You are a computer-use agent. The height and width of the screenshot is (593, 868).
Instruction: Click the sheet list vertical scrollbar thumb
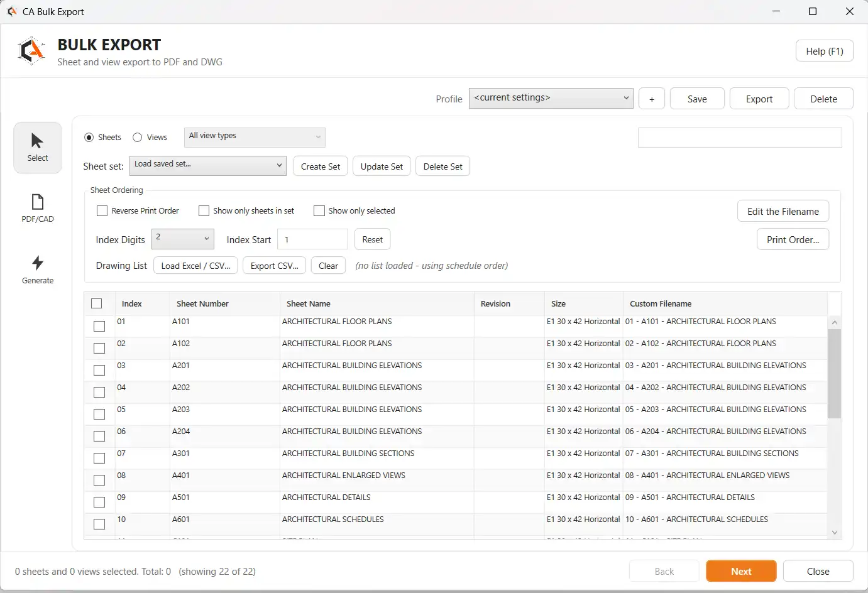835,373
